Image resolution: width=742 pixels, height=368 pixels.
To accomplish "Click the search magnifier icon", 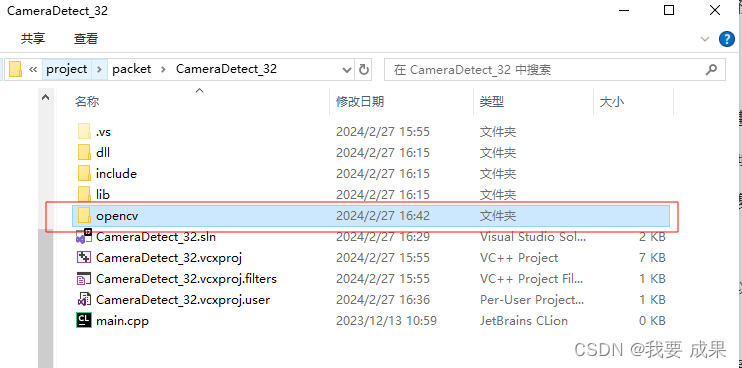I will [x=711, y=70].
